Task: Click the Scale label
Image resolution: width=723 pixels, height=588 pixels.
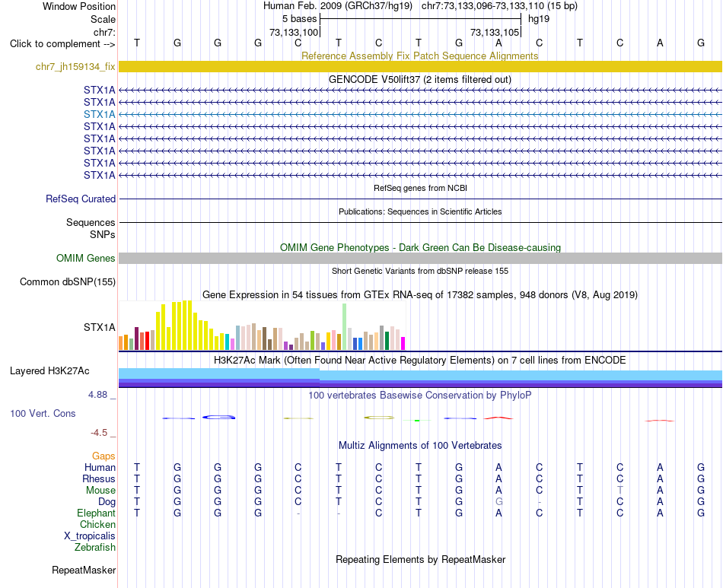Action: [103, 19]
